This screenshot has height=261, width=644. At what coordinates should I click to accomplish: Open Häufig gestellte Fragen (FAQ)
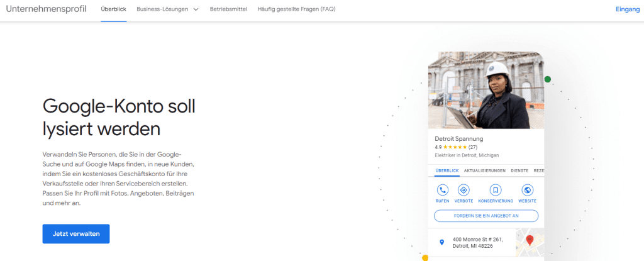[x=297, y=9]
